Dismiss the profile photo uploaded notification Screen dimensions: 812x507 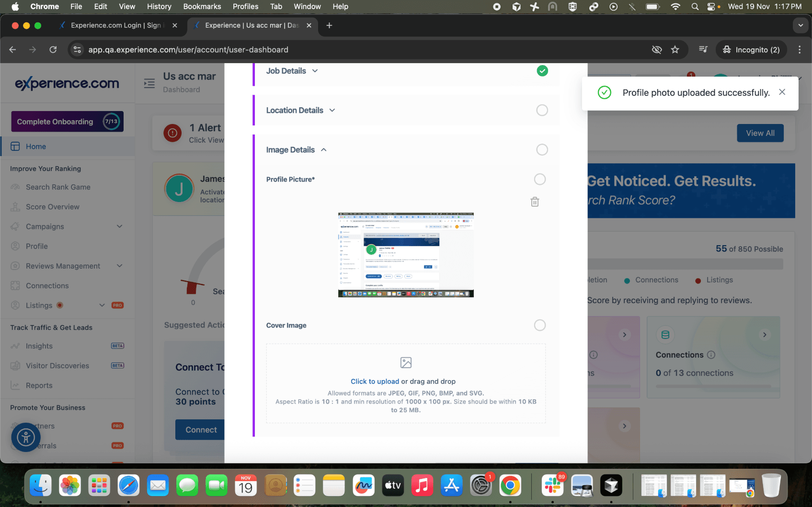coord(782,92)
